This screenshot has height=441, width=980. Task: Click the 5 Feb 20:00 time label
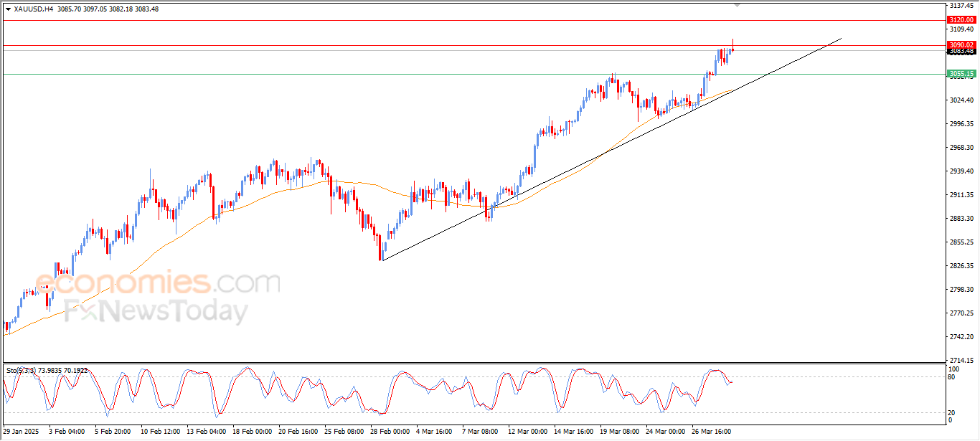click(x=113, y=432)
